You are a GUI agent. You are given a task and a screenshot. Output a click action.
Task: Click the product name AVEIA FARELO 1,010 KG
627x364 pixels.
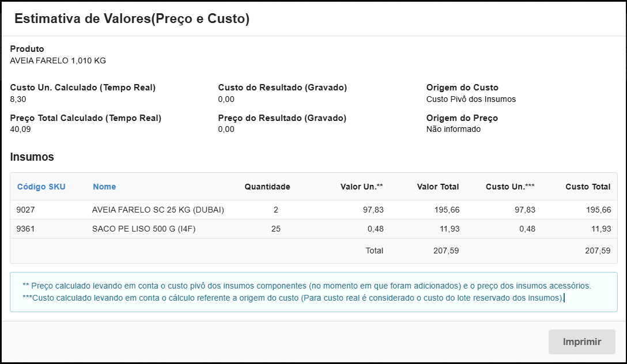click(58, 59)
